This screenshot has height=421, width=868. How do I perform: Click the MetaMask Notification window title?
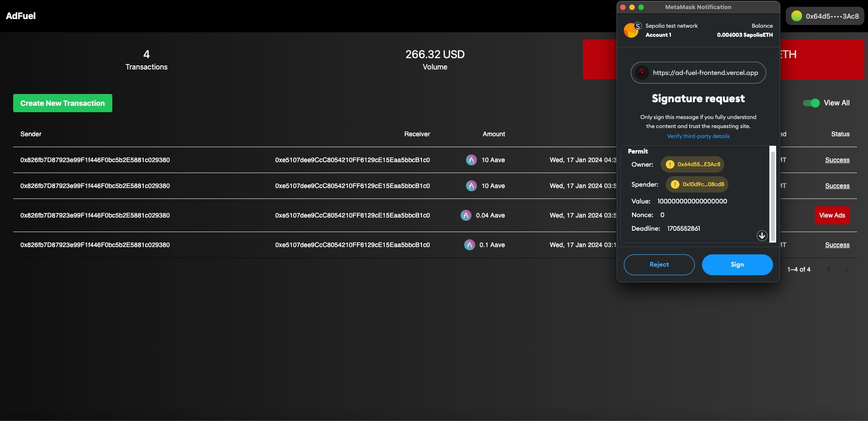tap(698, 7)
